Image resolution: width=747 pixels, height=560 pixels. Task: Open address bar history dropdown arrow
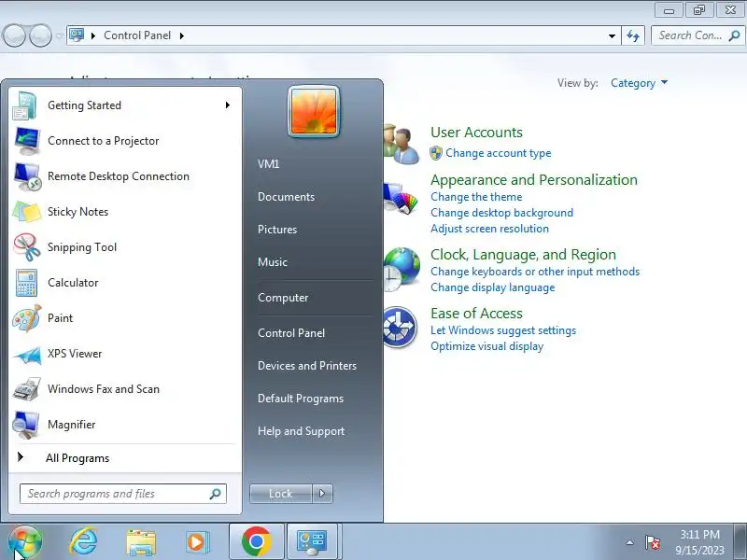(x=612, y=35)
